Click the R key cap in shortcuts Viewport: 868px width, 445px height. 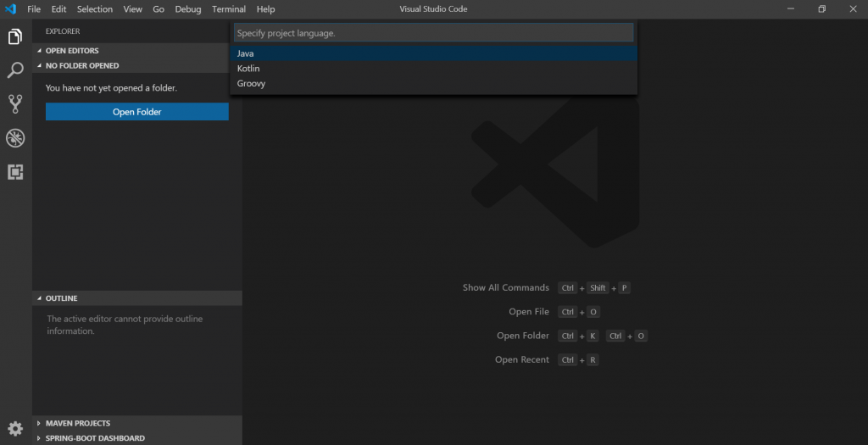tap(593, 359)
